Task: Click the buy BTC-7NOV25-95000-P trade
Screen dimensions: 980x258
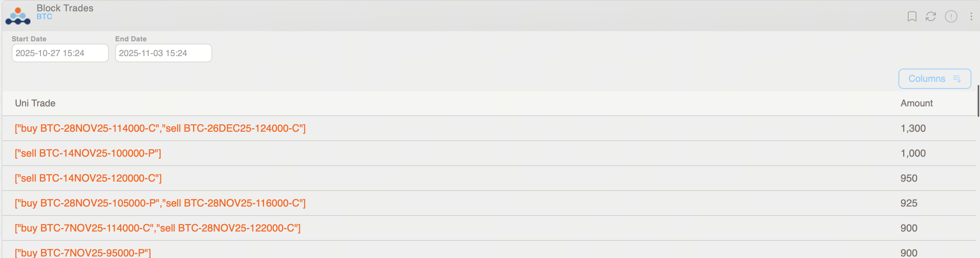Action: (83, 253)
